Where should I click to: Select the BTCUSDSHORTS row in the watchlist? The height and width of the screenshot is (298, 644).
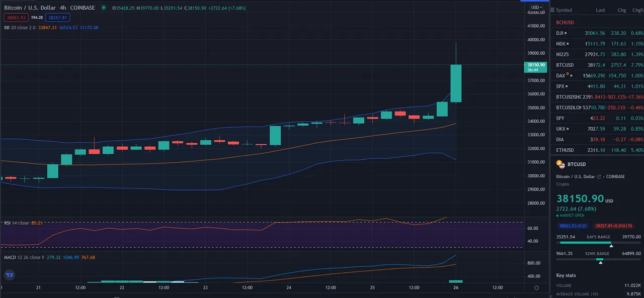click(598, 97)
